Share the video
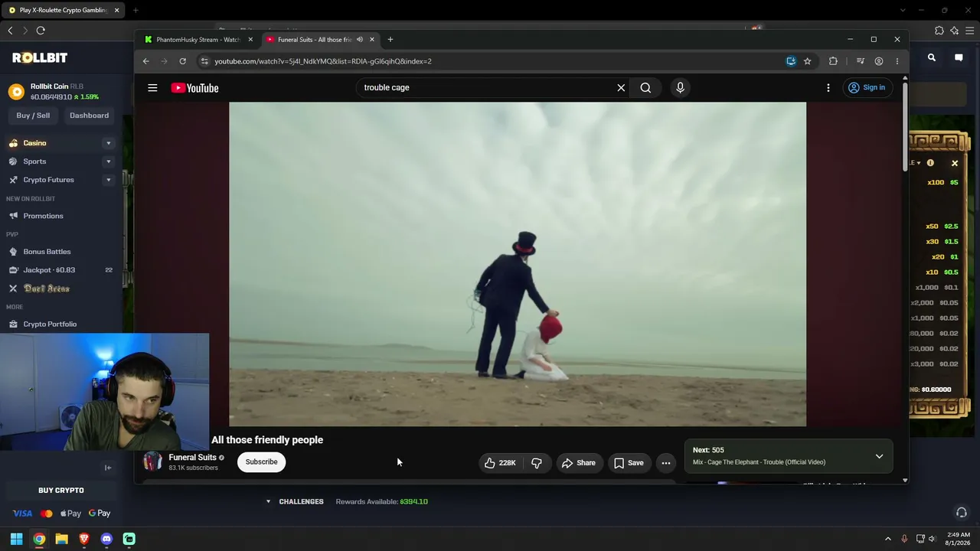 pos(578,462)
